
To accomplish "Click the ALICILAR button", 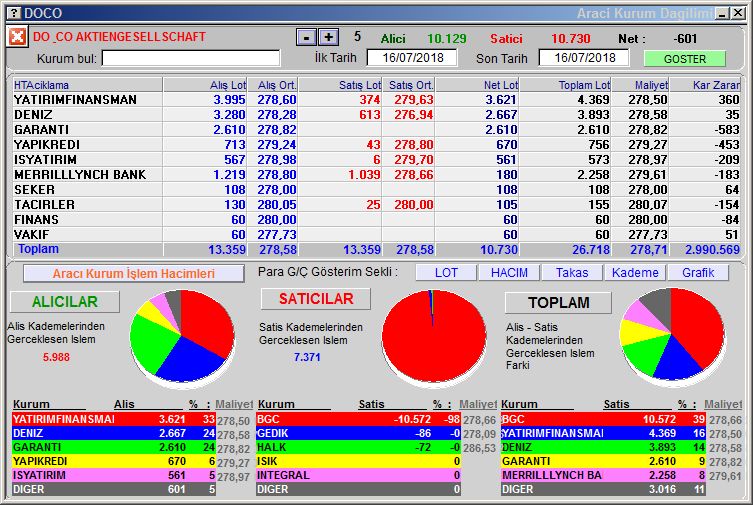I will coord(65,302).
